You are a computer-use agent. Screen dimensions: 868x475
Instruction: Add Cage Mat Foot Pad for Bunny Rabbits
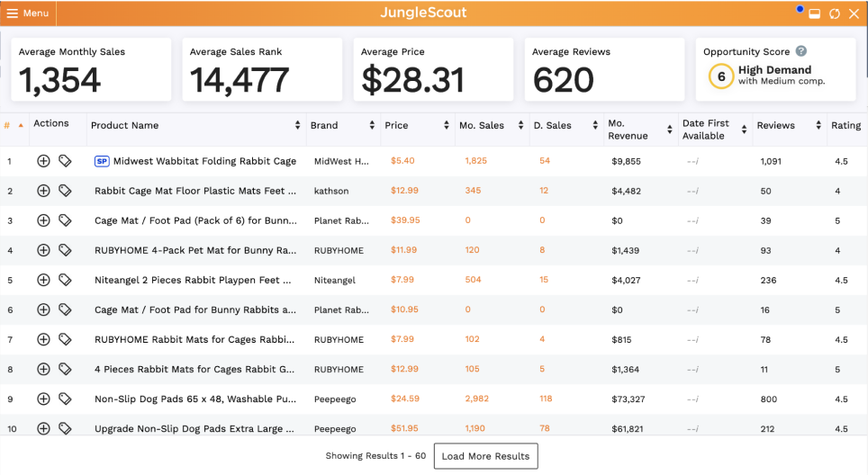click(43, 309)
